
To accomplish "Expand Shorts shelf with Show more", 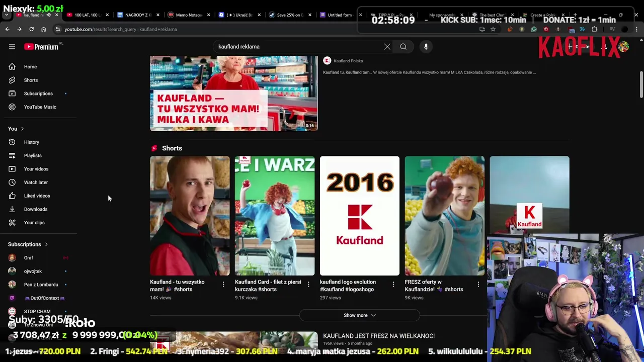I will pos(360,315).
